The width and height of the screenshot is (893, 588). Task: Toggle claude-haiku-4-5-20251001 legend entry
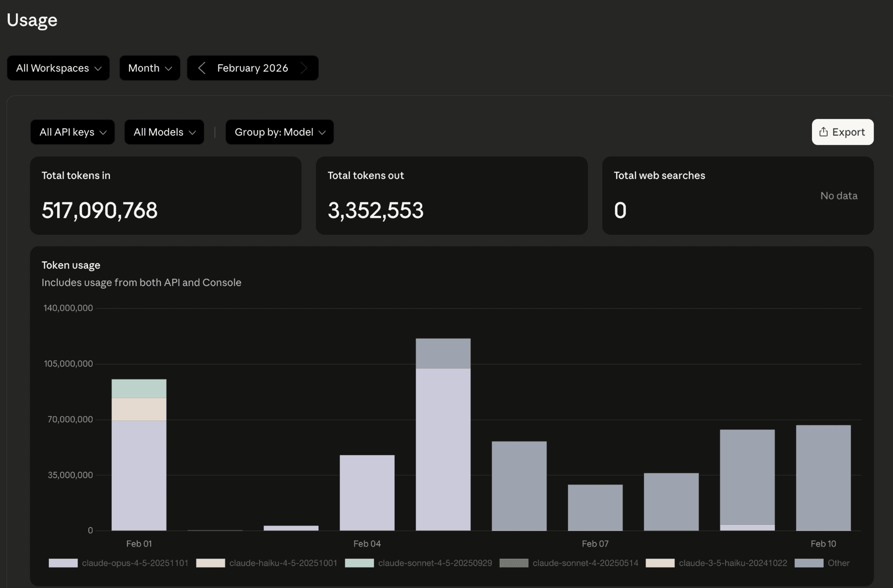(x=283, y=563)
